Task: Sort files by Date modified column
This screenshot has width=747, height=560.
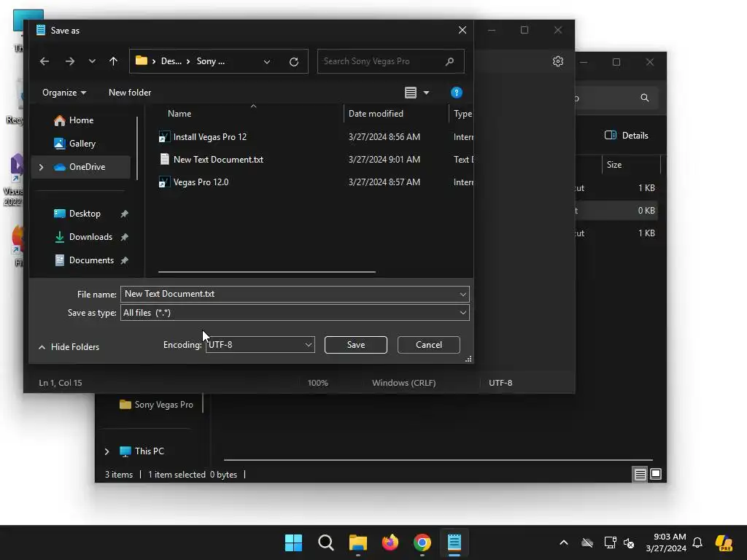Action: coord(376,114)
